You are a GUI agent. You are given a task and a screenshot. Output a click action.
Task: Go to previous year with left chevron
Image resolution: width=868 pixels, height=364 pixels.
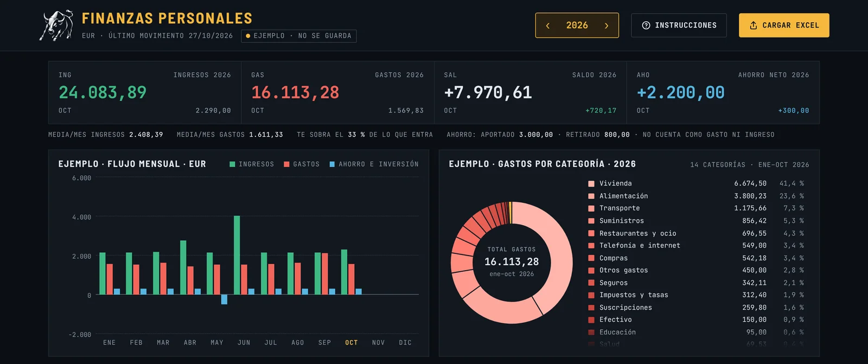point(548,25)
